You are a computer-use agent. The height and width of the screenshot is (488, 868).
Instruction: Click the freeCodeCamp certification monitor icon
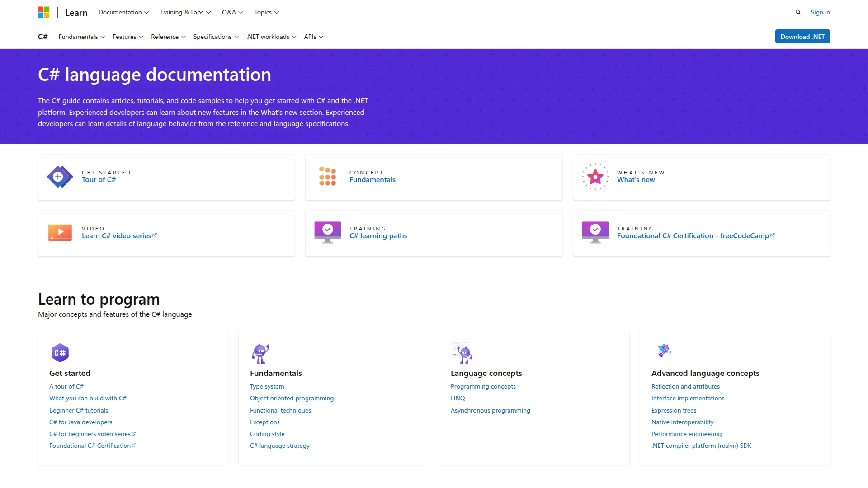tap(595, 232)
